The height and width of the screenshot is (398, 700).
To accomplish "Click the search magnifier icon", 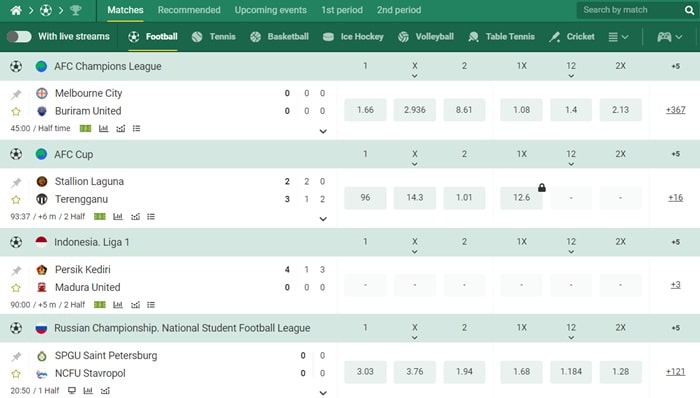I will [689, 10].
